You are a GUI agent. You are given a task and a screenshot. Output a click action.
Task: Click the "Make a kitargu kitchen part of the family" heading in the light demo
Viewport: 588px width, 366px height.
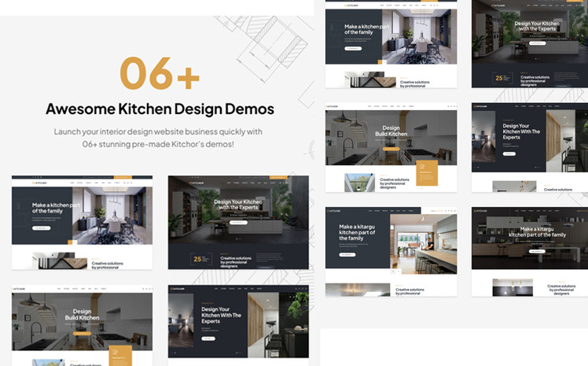(x=357, y=232)
